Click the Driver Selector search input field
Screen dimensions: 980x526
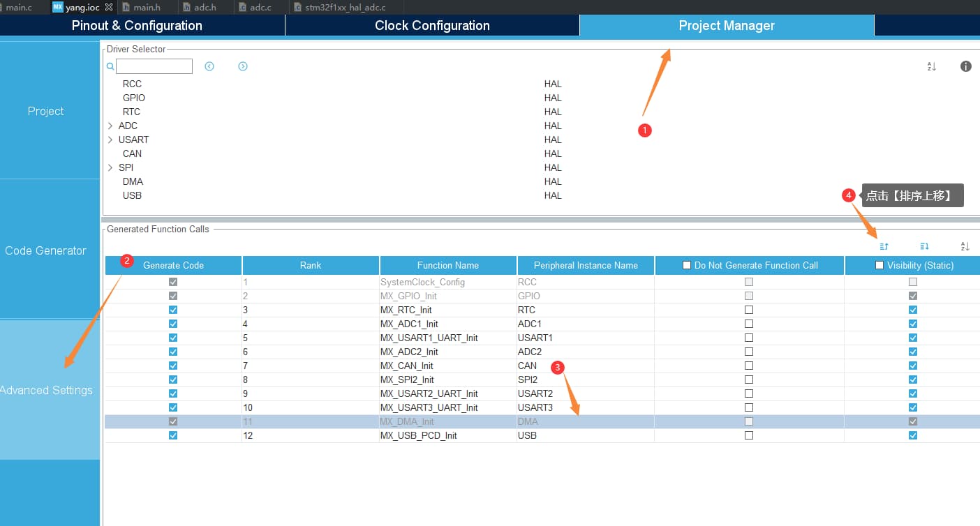[154, 66]
